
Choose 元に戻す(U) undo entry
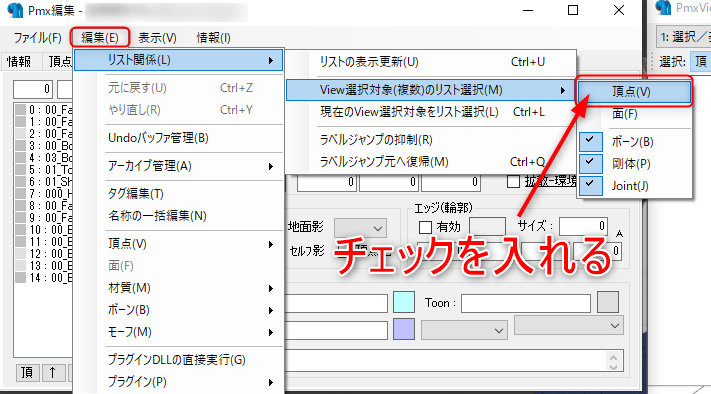click(179, 88)
